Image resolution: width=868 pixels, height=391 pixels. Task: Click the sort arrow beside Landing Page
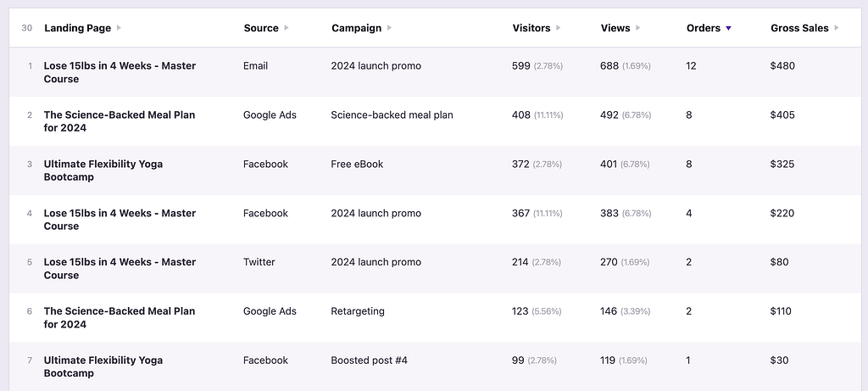coord(120,28)
